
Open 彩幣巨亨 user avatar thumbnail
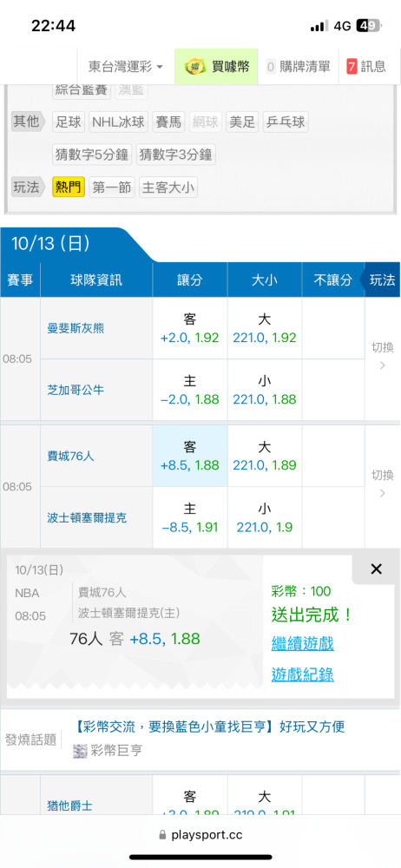(81, 751)
